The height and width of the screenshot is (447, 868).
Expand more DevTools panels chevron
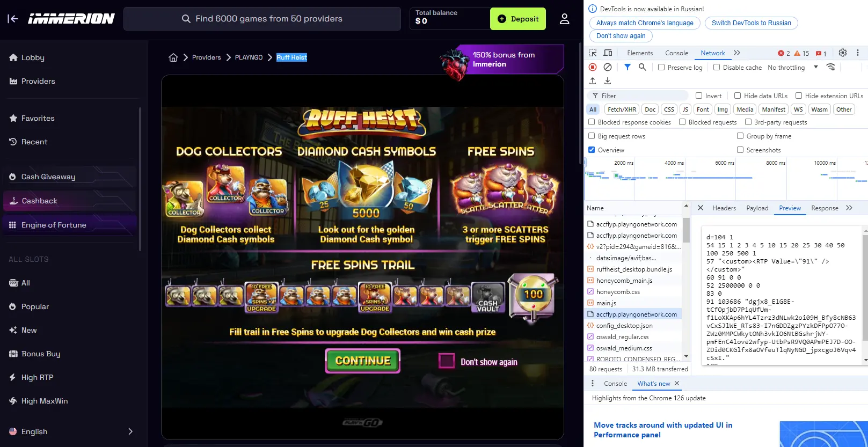pos(737,53)
